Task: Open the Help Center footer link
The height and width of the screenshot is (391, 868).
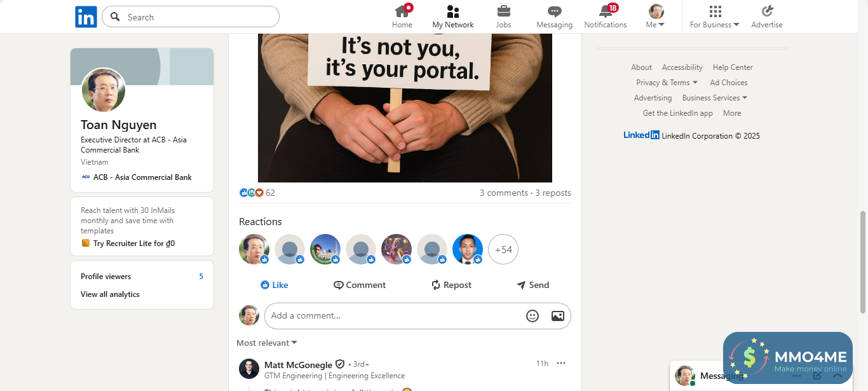Action: [733, 67]
